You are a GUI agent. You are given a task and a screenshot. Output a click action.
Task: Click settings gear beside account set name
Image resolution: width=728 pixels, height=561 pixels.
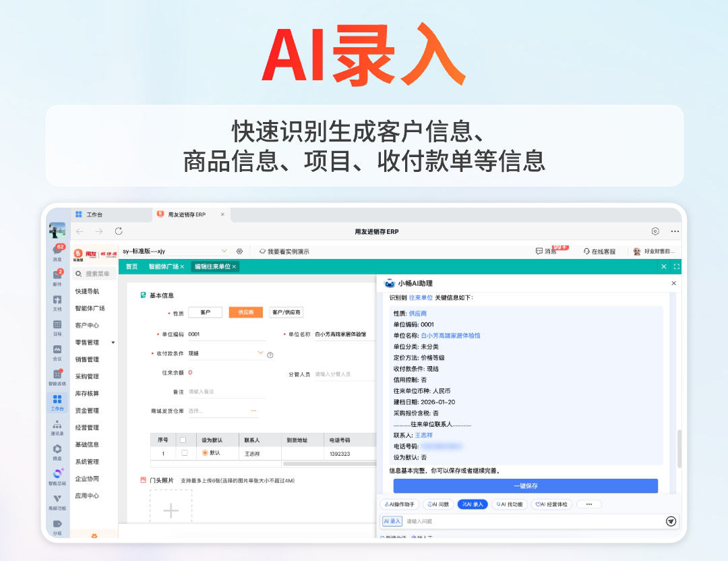tap(239, 251)
